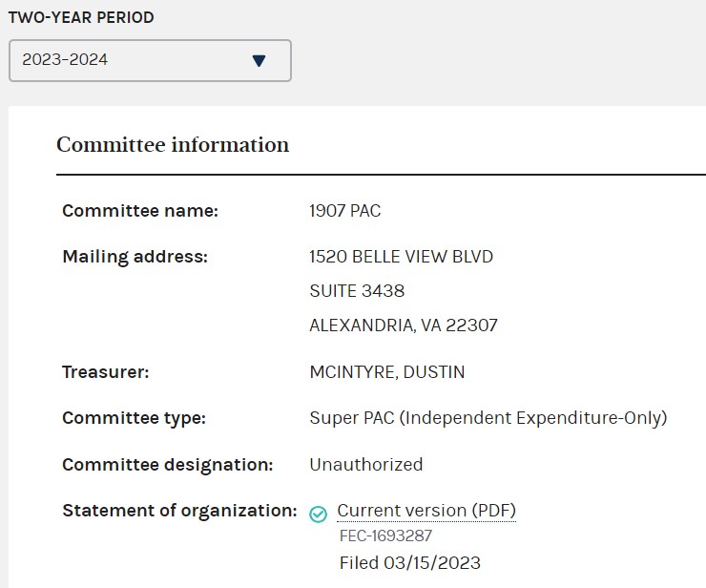This screenshot has height=588, width=706.
Task: Click the ALEXANDRIA, VA 22307 text
Action: click(x=404, y=325)
